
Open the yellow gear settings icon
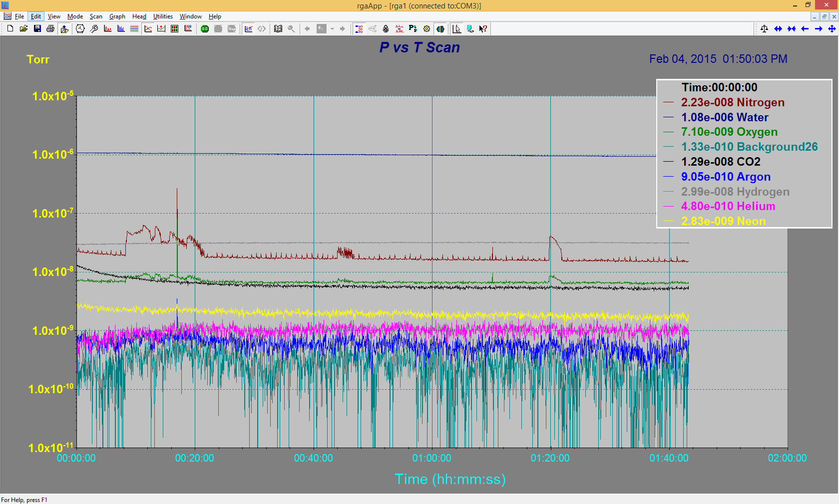tap(426, 29)
